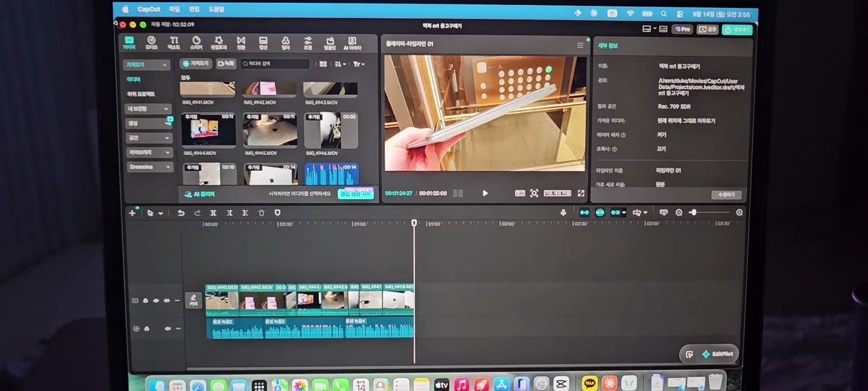The image size is (868, 391).
Task: Click the marker shield icon in timeline toolbar
Action: (x=277, y=213)
